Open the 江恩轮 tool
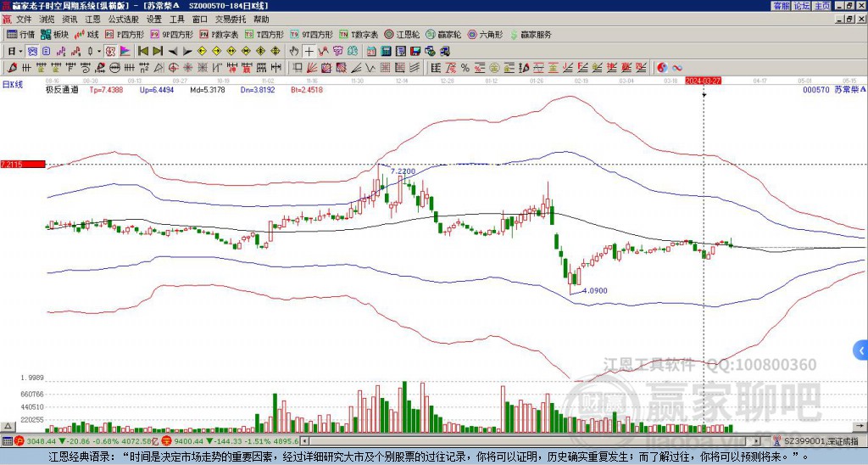The width and height of the screenshot is (868, 465). (x=402, y=34)
